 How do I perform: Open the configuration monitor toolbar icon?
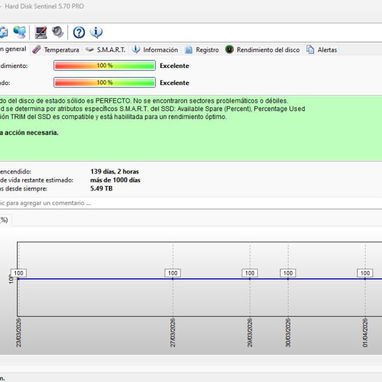41,32
